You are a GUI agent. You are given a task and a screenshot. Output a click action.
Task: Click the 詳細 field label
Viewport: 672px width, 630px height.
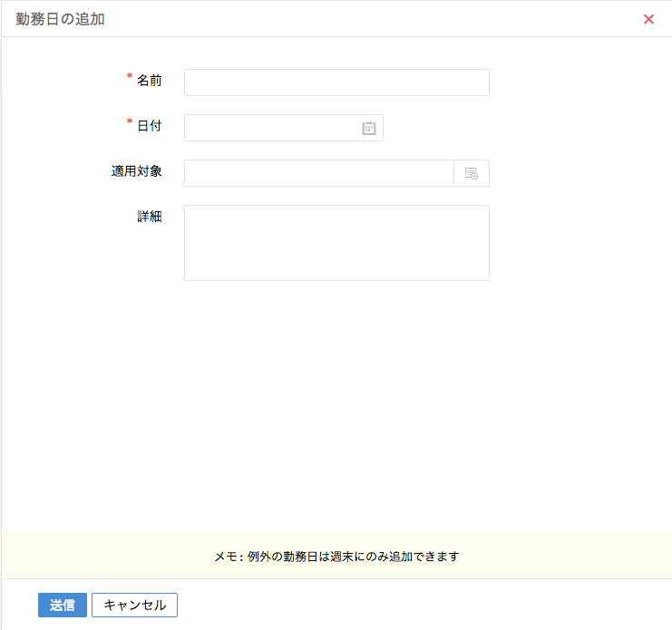(150, 217)
